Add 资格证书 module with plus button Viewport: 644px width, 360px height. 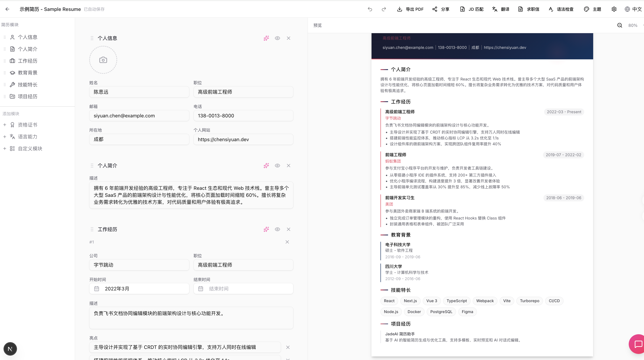pos(5,125)
